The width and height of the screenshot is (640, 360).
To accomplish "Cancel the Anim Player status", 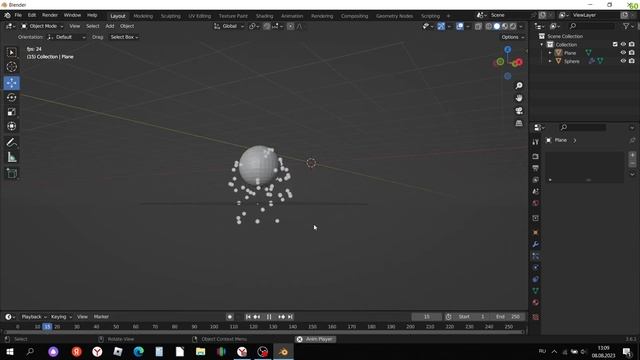I will point(299,339).
